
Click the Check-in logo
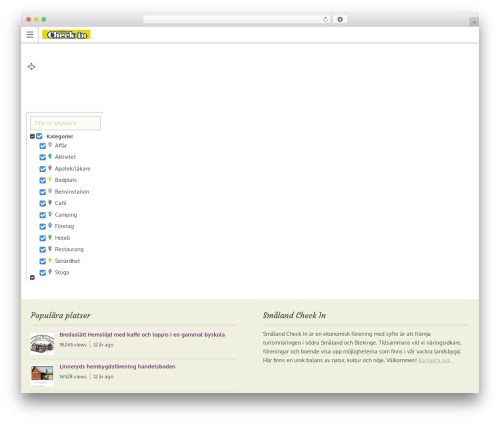click(66, 34)
